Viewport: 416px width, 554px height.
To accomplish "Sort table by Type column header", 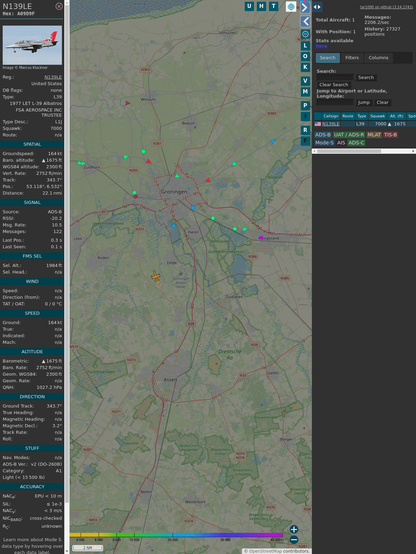I will (362, 116).
